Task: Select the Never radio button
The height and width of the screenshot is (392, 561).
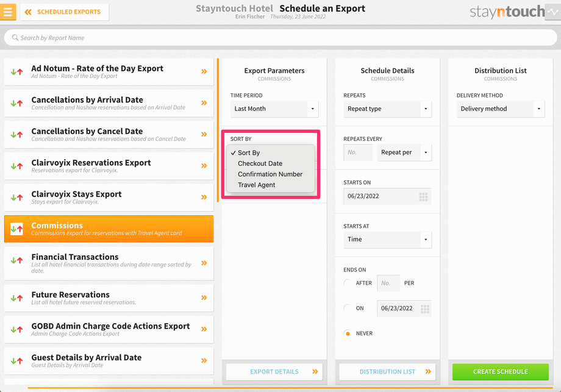Action: [x=348, y=333]
